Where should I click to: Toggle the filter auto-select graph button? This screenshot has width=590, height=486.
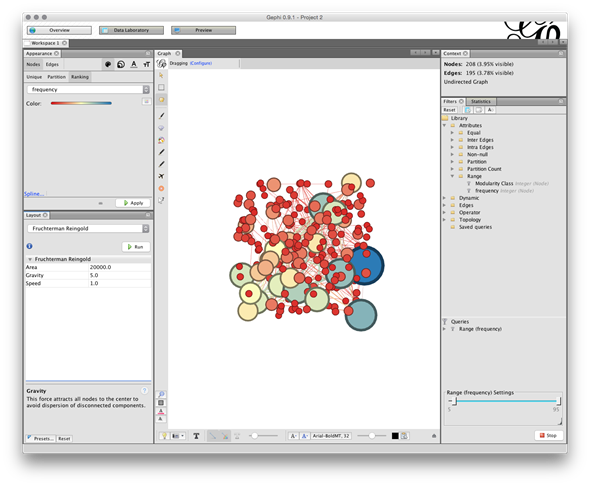click(479, 110)
